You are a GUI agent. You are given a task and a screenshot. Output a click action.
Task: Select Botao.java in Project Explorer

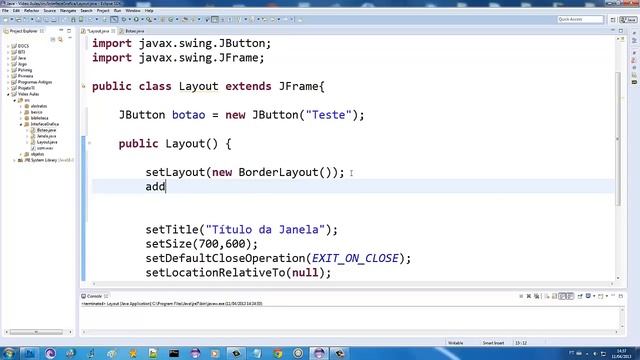46,130
